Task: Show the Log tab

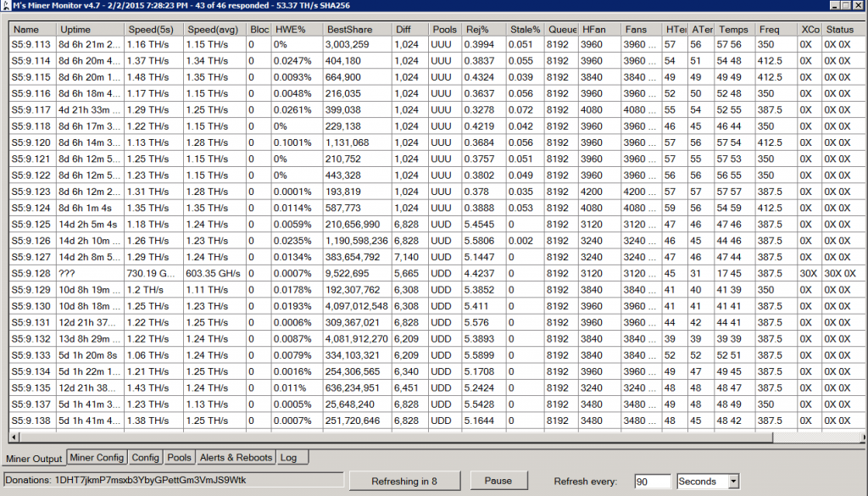Action: coord(288,458)
